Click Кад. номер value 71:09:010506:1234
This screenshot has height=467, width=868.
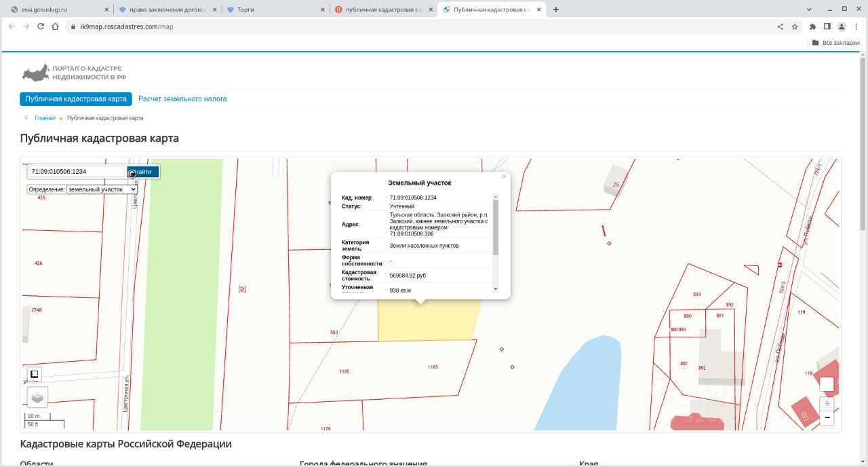[413, 198]
